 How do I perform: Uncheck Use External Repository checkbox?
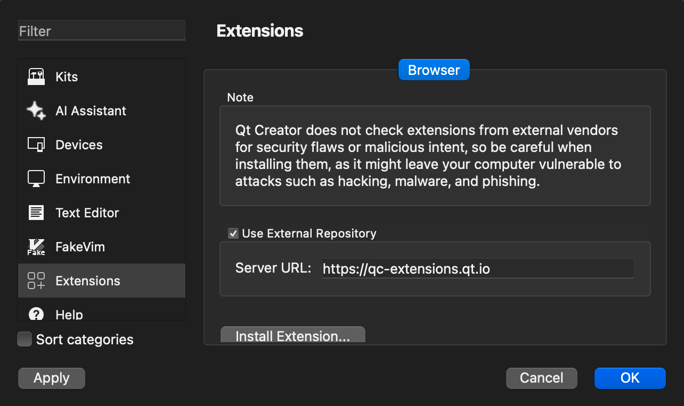233,233
